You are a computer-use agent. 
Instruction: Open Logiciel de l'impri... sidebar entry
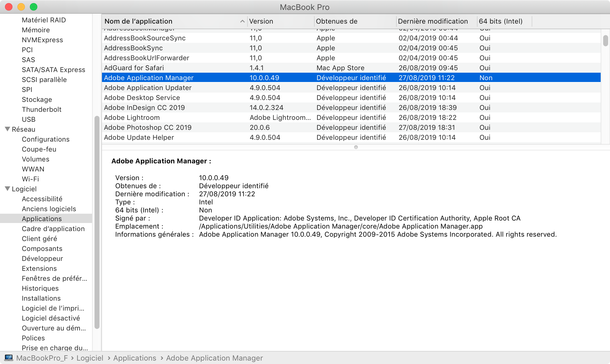pos(53,308)
